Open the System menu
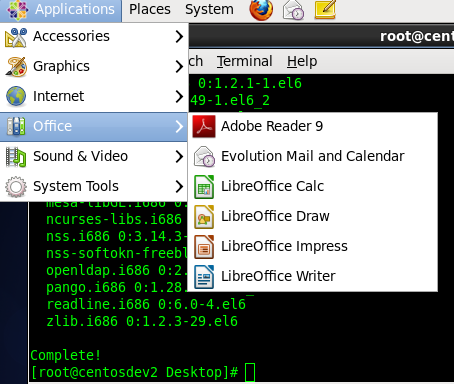 point(209,9)
